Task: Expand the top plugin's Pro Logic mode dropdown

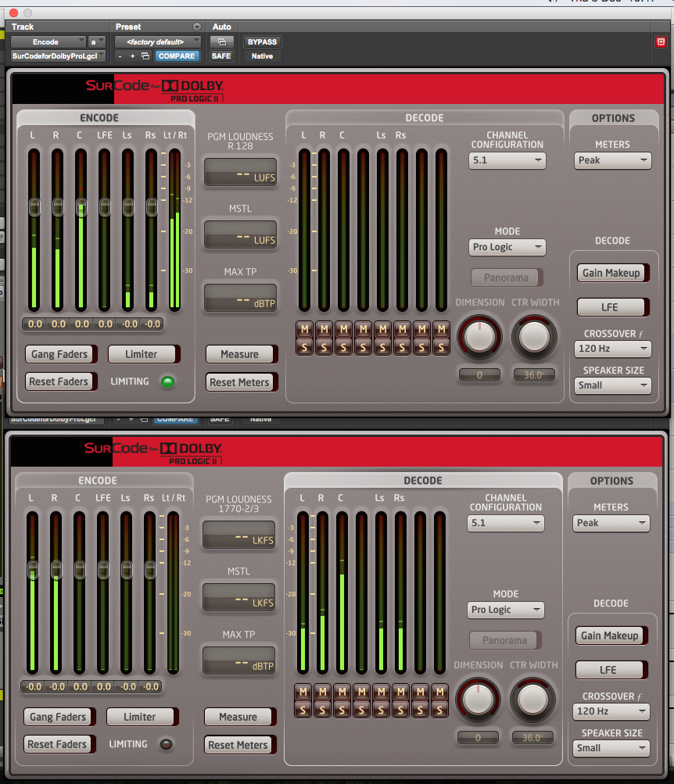Action: click(x=507, y=247)
